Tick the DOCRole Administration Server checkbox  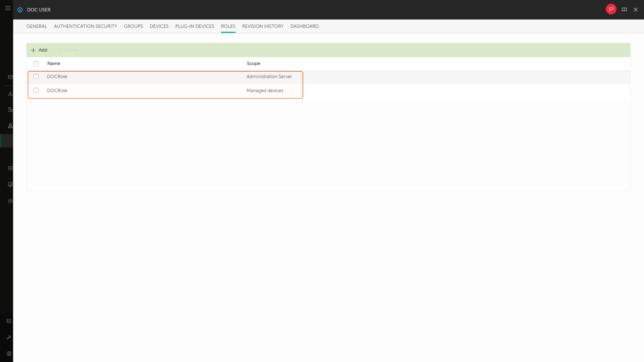tap(36, 76)
